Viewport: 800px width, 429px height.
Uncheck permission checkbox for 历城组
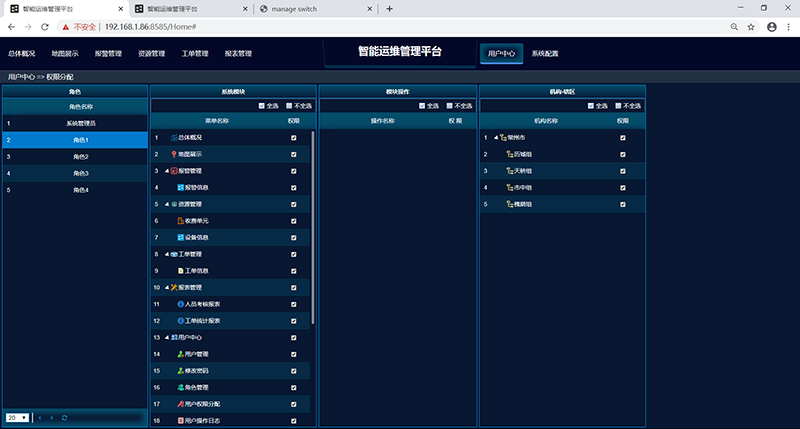(x=622, y=154)
